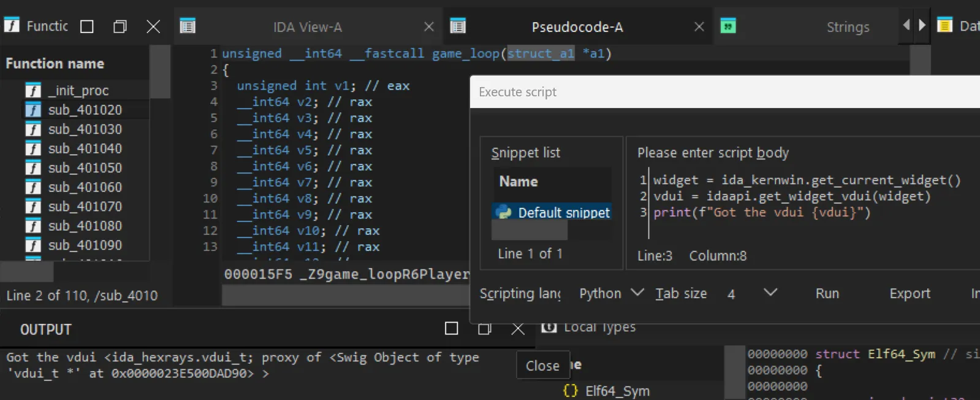Click the Export button

pos(910,294)
